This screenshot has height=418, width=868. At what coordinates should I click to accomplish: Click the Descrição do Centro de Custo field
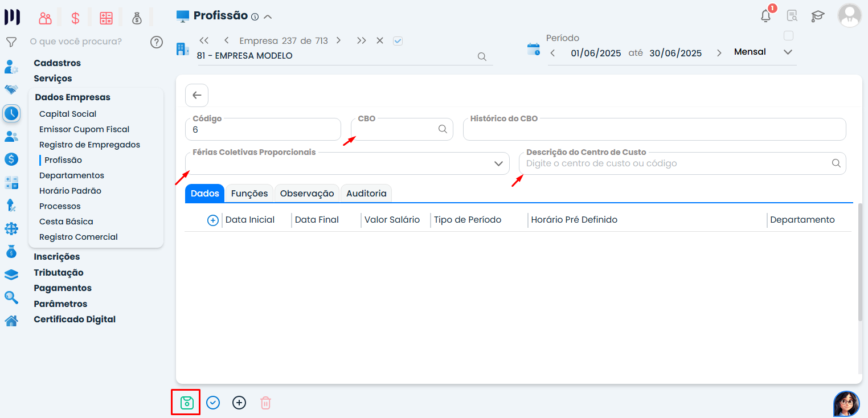point(675,163)
